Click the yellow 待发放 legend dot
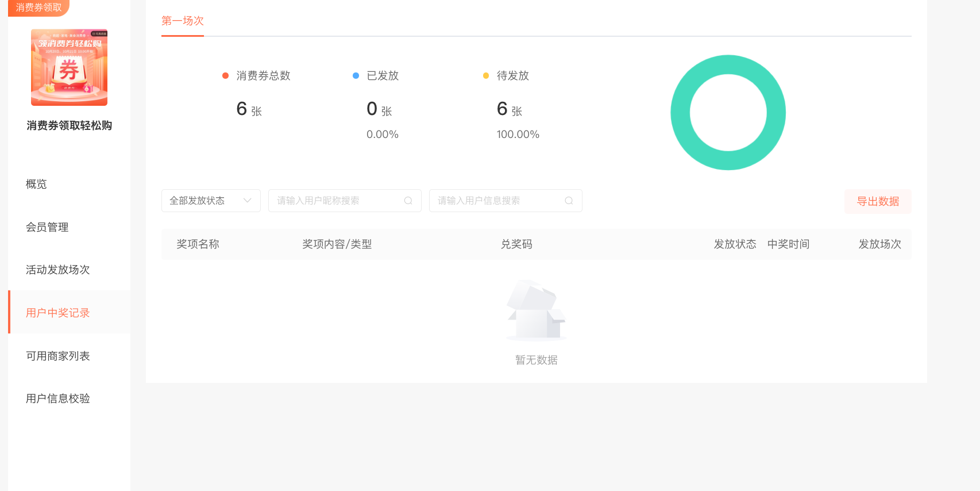The image size is (980, 491). [x=486, y=76]
